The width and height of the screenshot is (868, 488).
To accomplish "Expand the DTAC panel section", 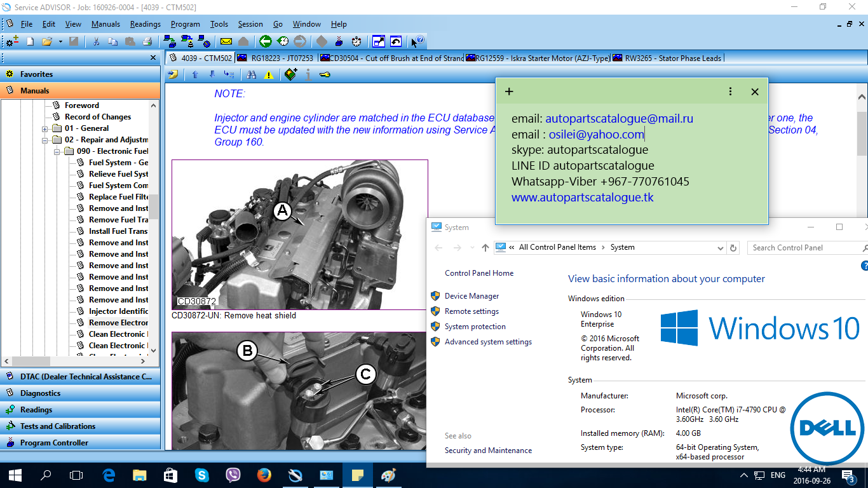I will click(80, 377).
